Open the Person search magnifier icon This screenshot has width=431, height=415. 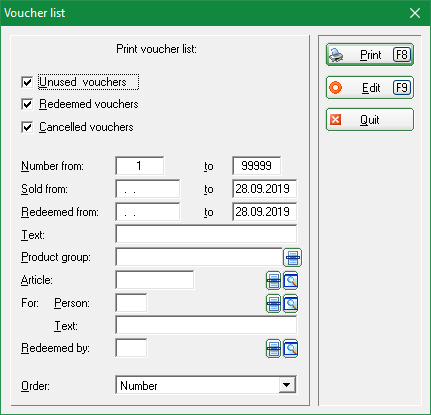tap(291, 304)
